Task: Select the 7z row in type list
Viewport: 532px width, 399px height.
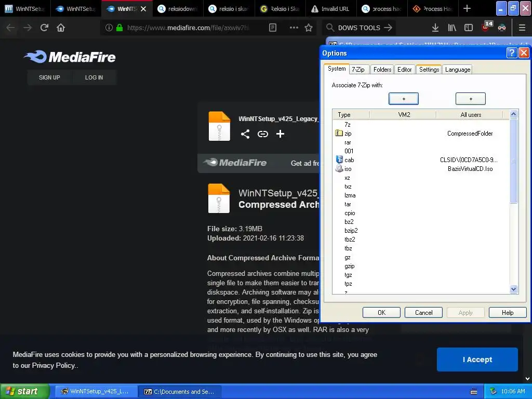Action: [x=421, y=125]
